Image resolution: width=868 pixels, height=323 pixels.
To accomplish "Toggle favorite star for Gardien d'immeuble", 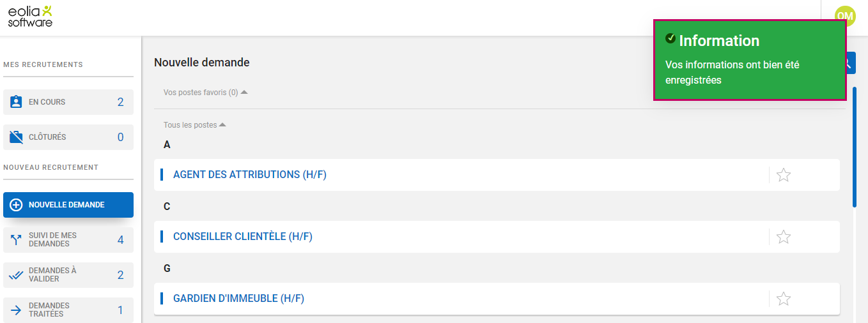I will (783, 299).
